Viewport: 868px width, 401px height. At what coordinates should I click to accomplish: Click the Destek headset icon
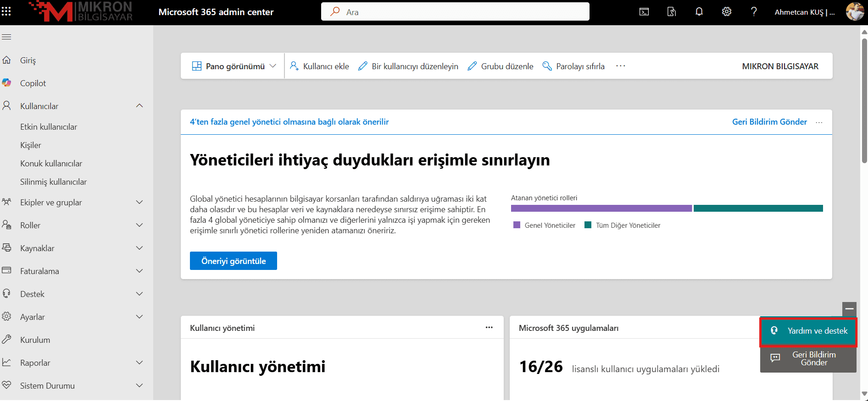click(x=6, y=294)
